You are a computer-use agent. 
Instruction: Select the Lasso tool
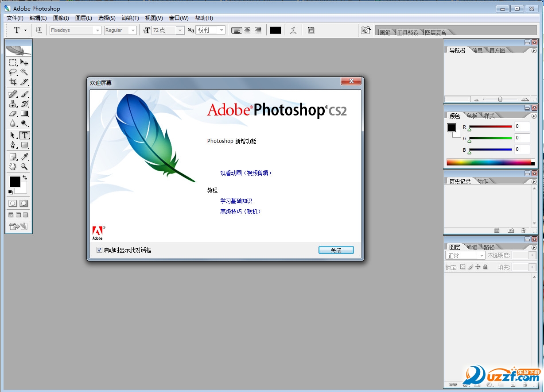point(13,72)
